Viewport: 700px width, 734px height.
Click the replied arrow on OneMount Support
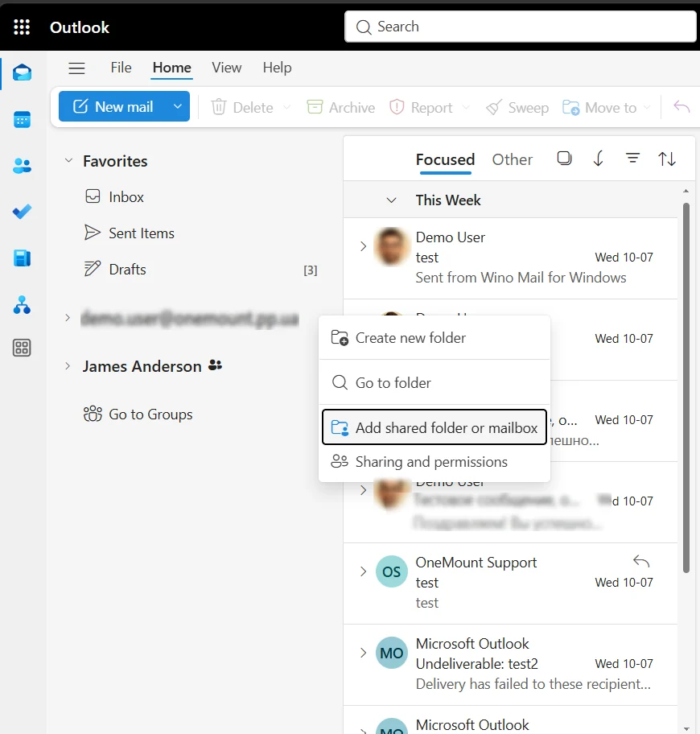tap(641, 561)
